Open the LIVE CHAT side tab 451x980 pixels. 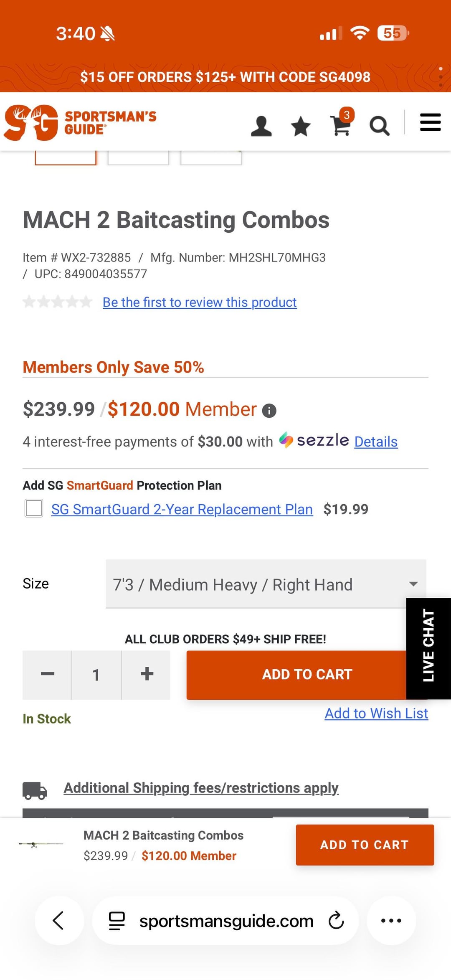pos(428,648)
